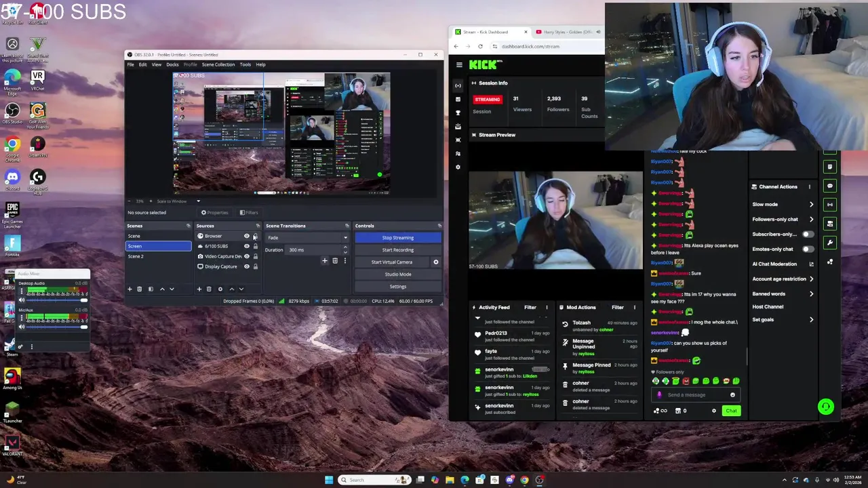868x488 pixels.
Task: Remove selected scene with trash icon
Action: click(x=140, y=289)
